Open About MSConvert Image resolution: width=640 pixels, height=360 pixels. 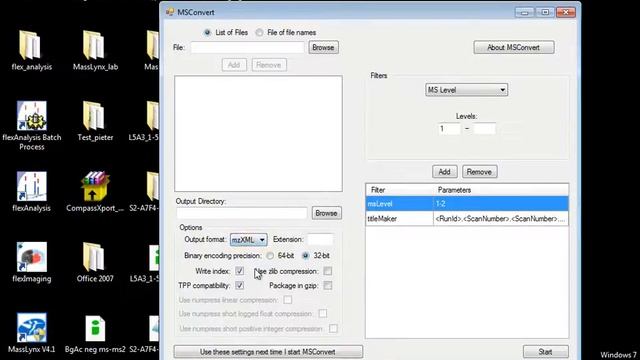pos(514,47)
